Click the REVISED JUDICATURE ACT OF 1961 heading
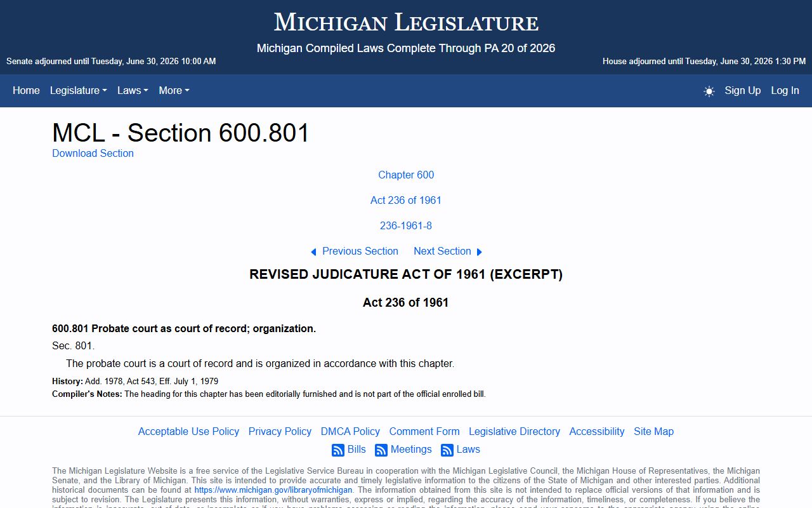Viewport: 812px width, 508px height. (406, 274)
